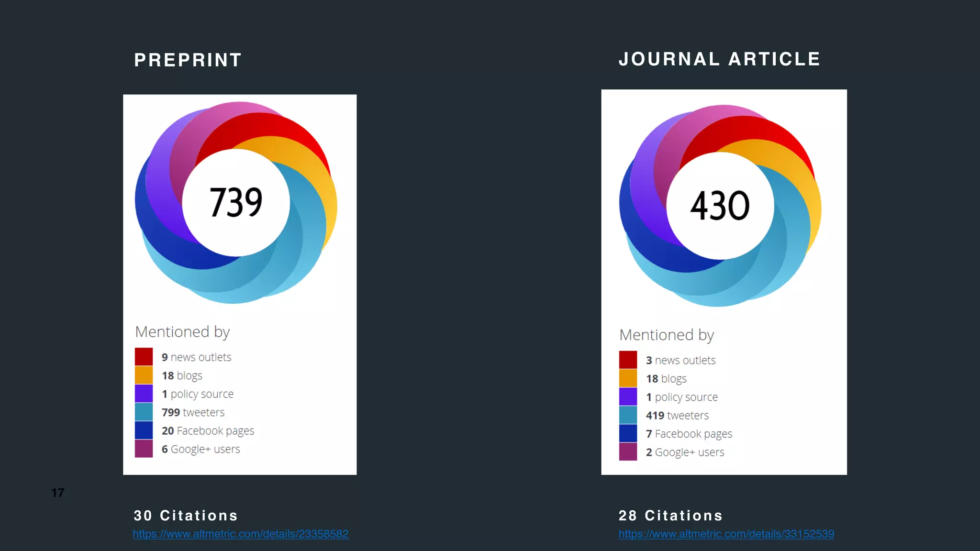
Task: Click the orange swatch beside preprint 18 blogs
Action: [144, 375]
